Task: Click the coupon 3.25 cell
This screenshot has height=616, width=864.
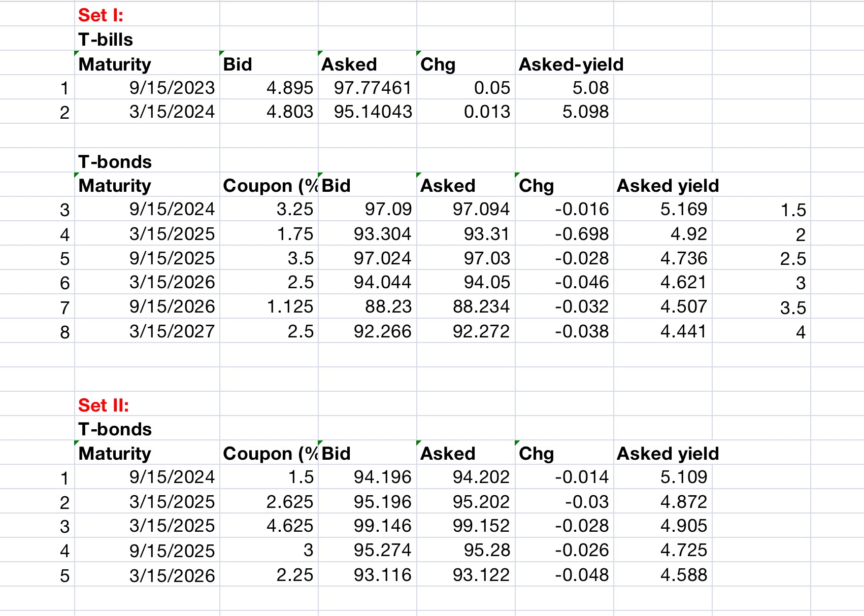Action: [269, 209]
